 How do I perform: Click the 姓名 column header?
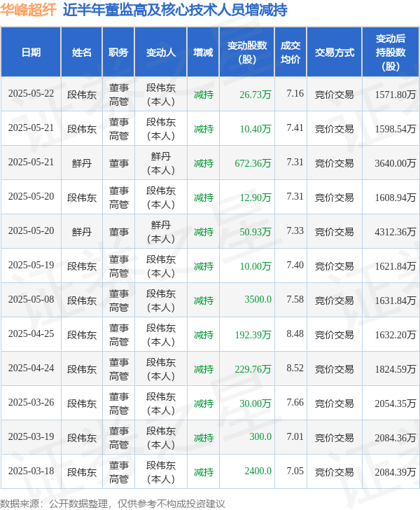tap(82, 53)
